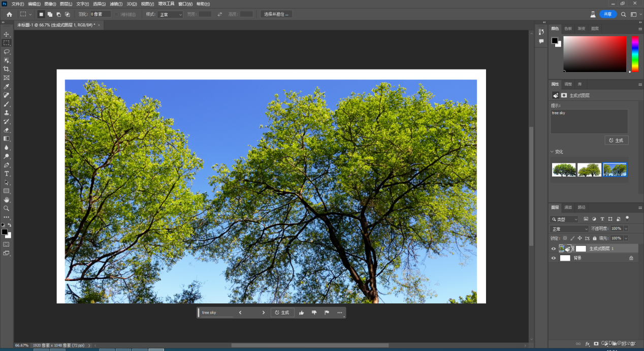
Task: Click the 生成 button in the properties panel
Action: click(x=617, y=141)
